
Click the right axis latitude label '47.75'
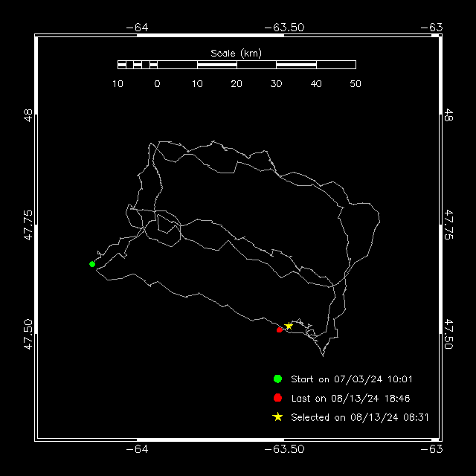[x=448, y=225]
